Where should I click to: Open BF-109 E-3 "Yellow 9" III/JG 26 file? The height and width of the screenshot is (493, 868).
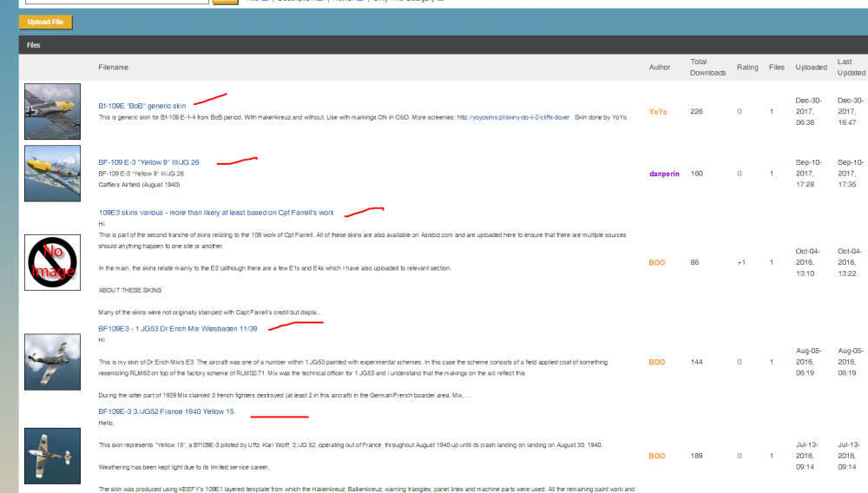(148, 162)
